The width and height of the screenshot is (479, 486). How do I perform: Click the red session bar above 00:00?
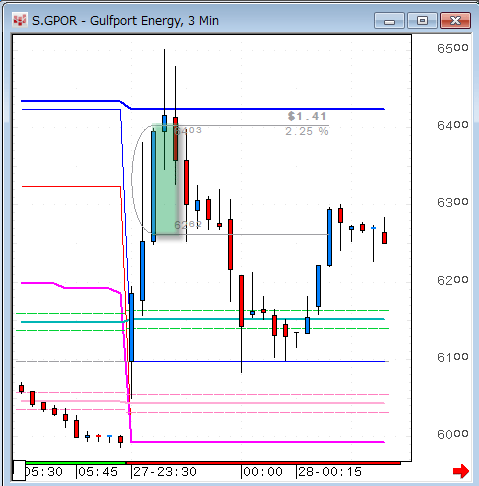[263, 463]
